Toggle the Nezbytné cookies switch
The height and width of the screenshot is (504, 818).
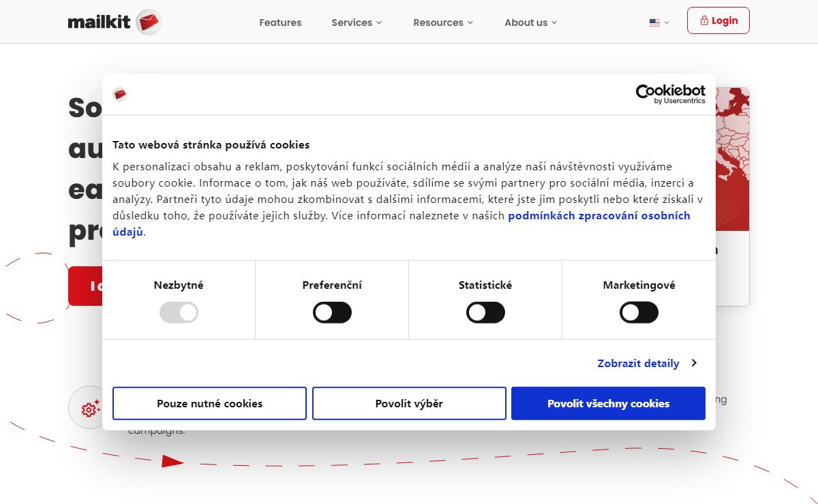(179, 313)
